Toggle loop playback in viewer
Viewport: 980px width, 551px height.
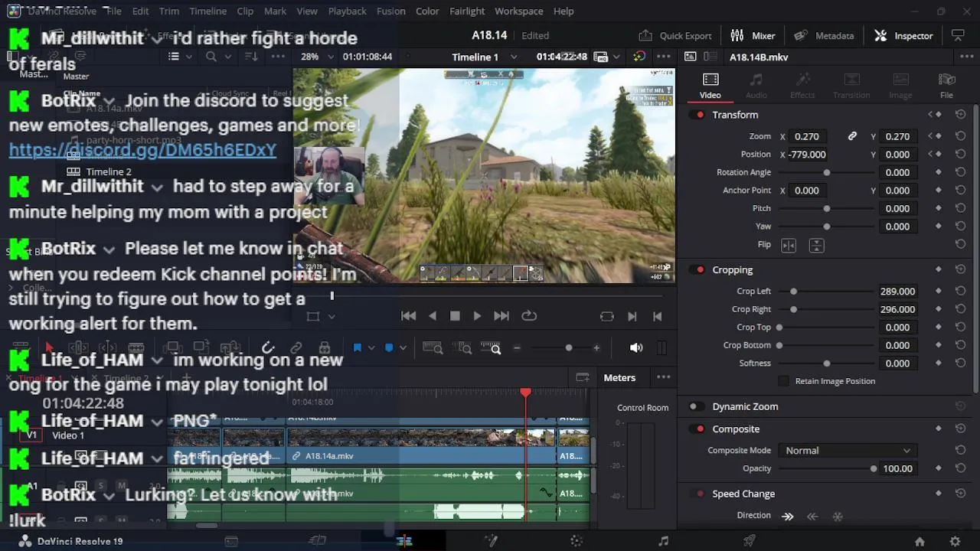point(529,315)
